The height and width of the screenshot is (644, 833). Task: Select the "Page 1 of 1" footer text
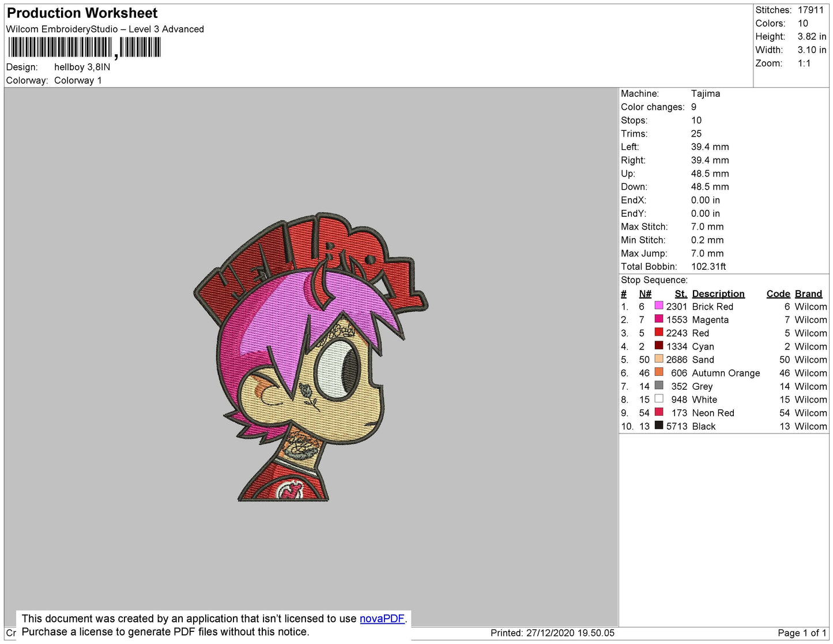(802, 633)
